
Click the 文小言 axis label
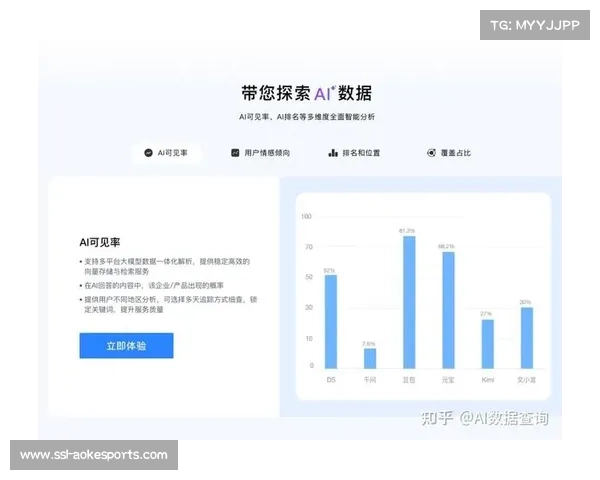click(x=527, y=380)
